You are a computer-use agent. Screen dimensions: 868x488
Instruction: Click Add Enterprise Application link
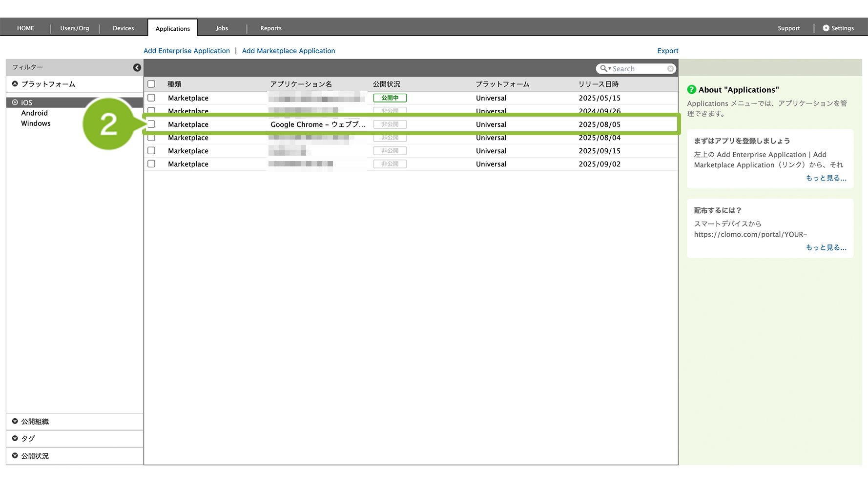point(186,51)
